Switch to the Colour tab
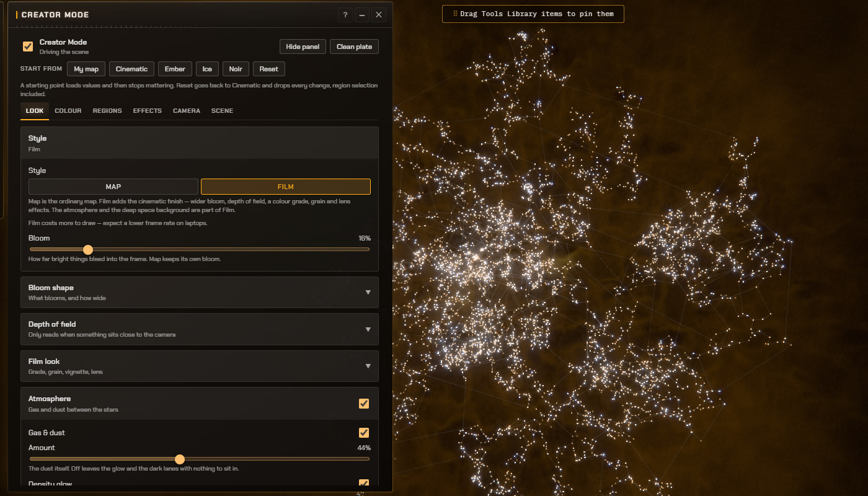 coord(68,111)
